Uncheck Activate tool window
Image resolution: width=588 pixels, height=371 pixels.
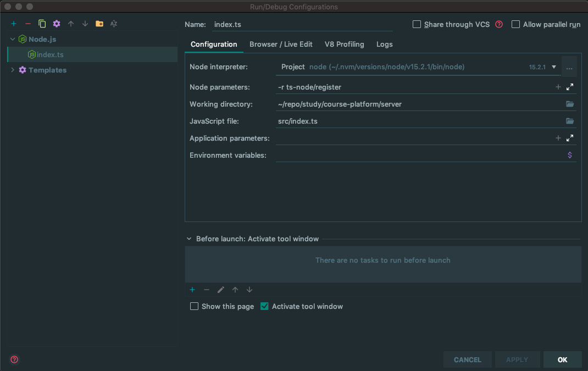[x=264, y=306]
